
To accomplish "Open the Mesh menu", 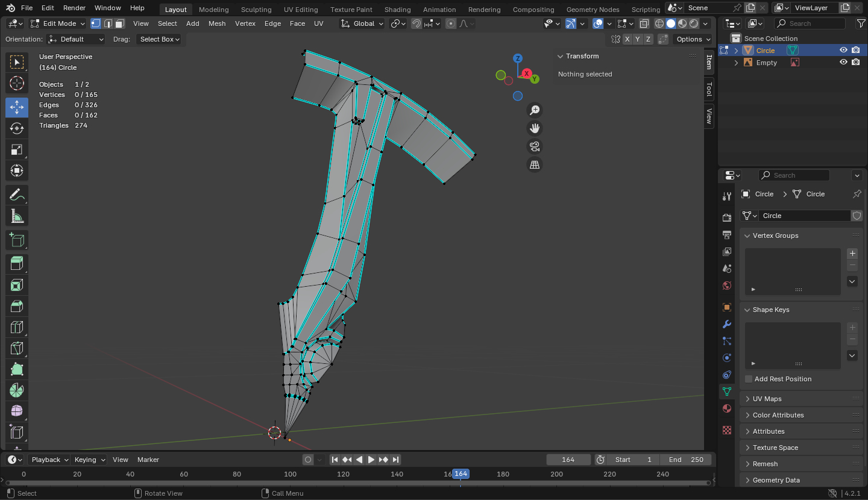I will tap(217, 23).
